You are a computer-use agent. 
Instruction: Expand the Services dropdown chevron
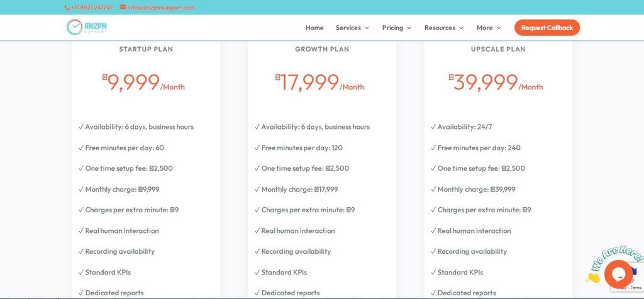(x=367, y=28)
